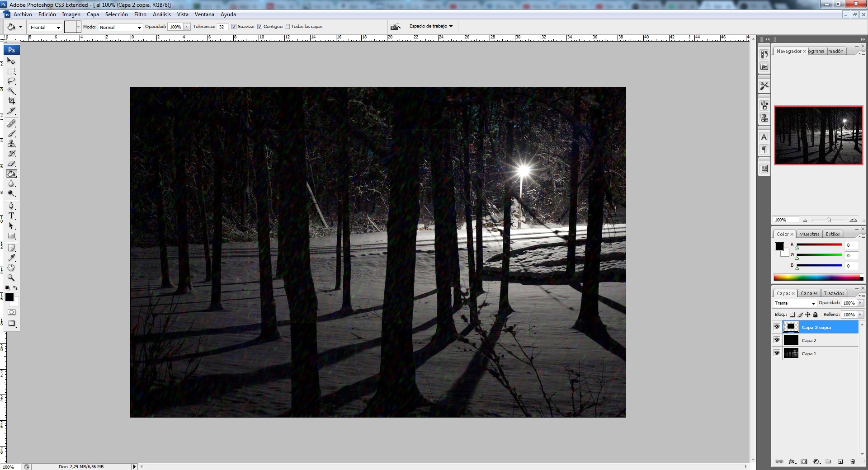This screenshot has height=470, width=868.
Task: Open the Modo Normal dropdown
Action: pos(120,27)
